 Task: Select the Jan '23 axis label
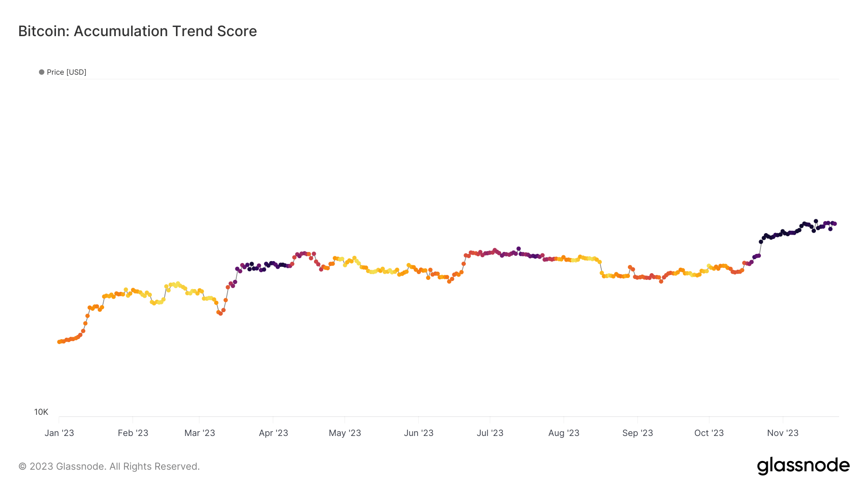click(x=59, y=433)
